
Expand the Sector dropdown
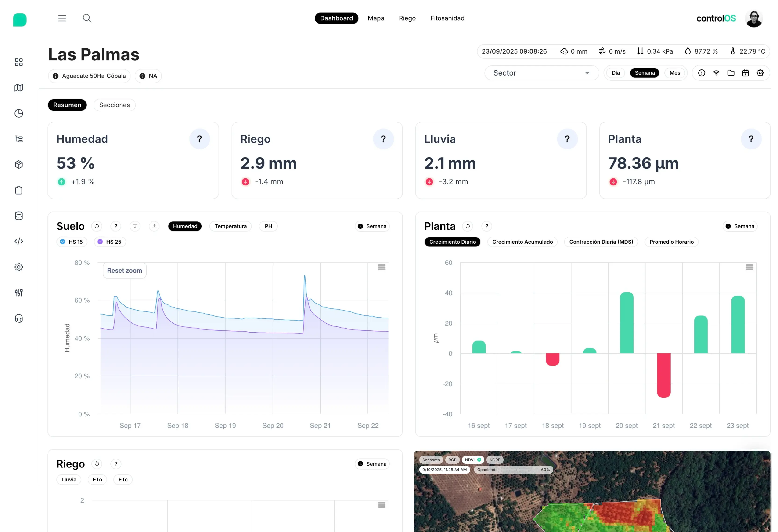pos(541,73)
